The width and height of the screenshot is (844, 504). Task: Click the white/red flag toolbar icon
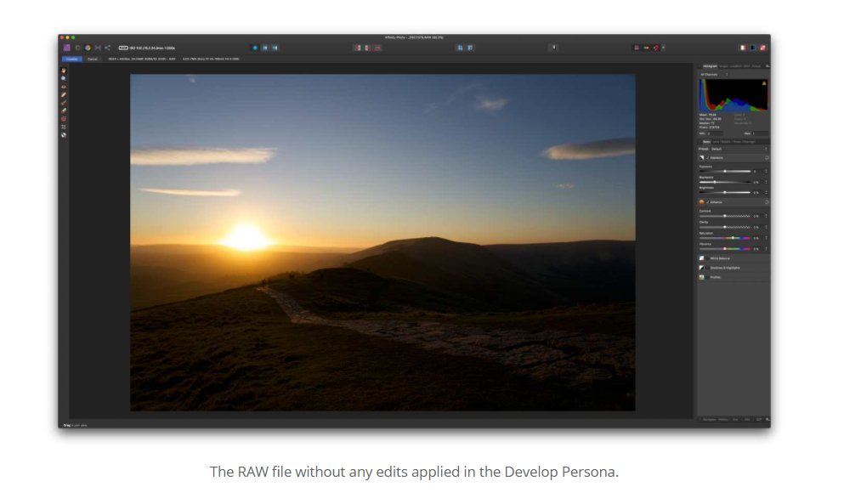point(743,48)
